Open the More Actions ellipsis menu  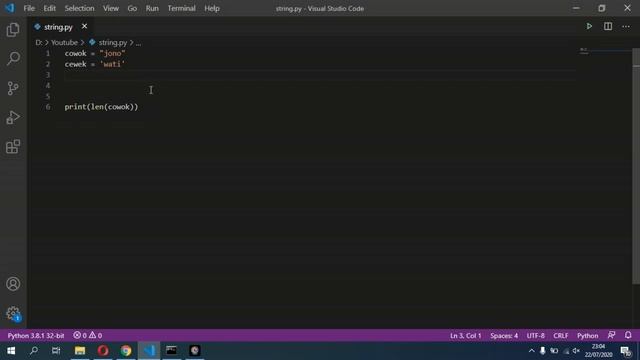pos(626,27)
